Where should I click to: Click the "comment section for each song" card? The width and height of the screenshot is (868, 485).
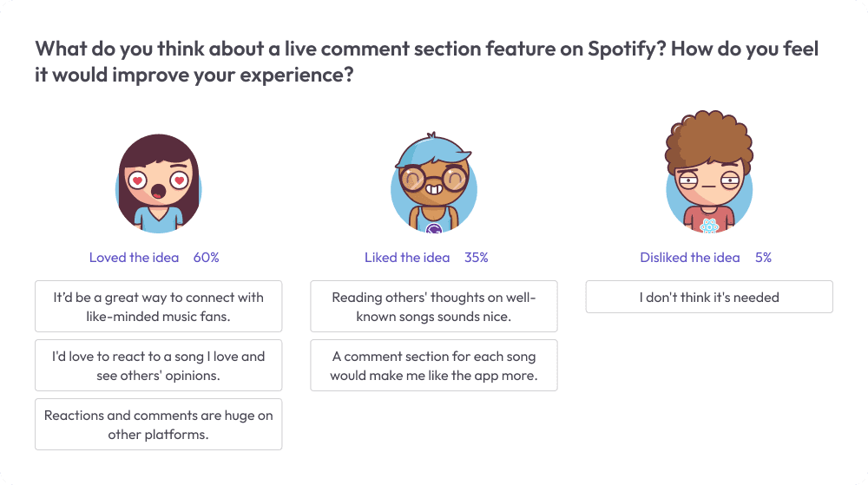(x=434, y=365)
